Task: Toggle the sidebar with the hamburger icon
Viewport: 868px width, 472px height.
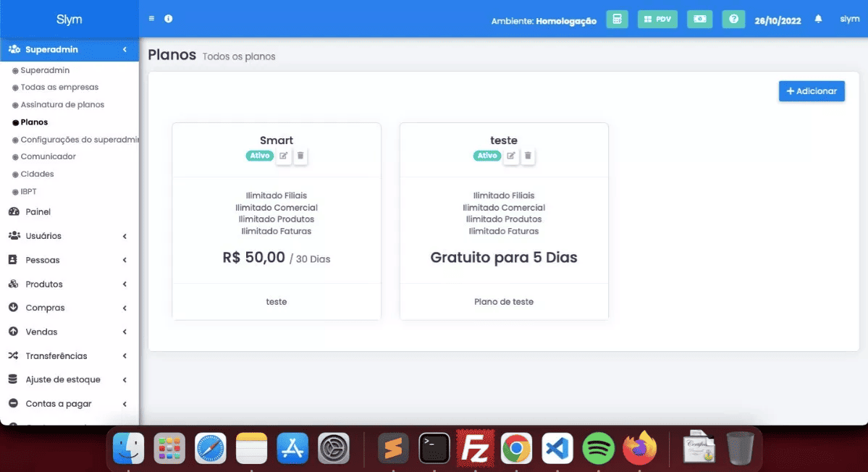Action: [151, 18]
